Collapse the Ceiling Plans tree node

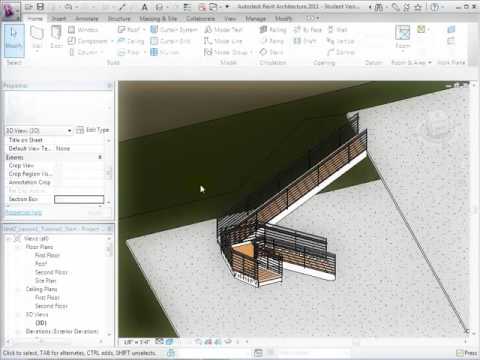[x=18, y=289]
